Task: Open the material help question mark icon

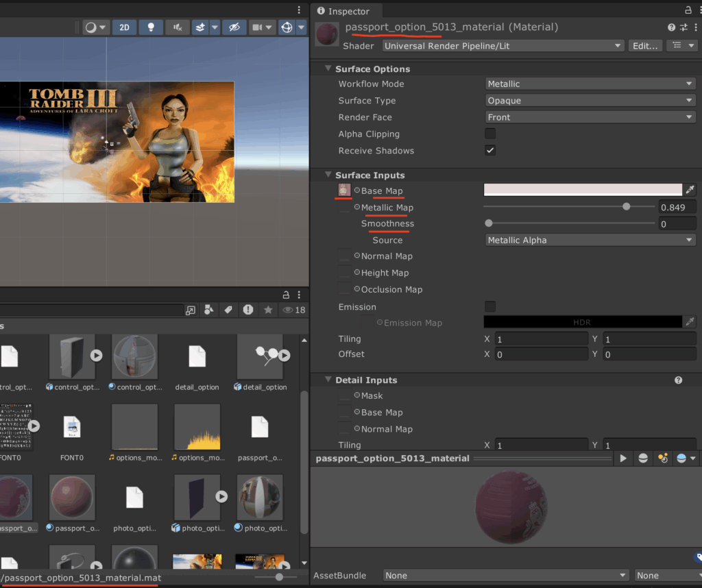Action: pos(671,27)
